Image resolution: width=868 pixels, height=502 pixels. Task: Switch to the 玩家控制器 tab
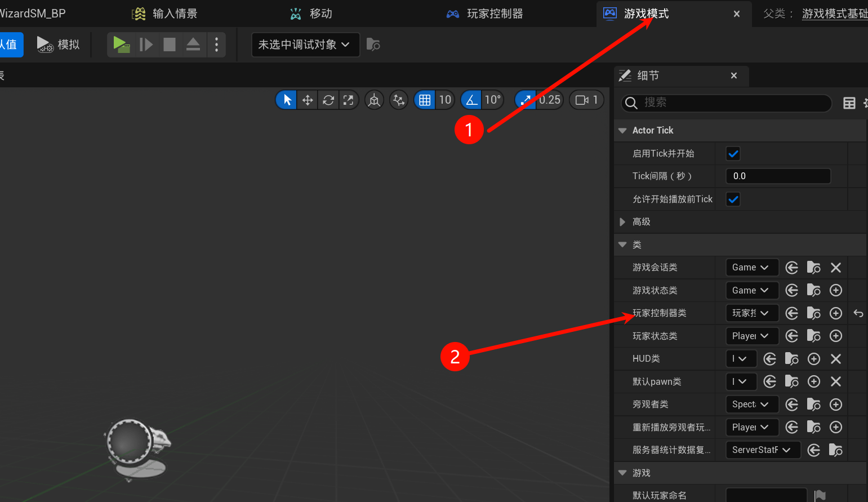click(x=486, y=14)
